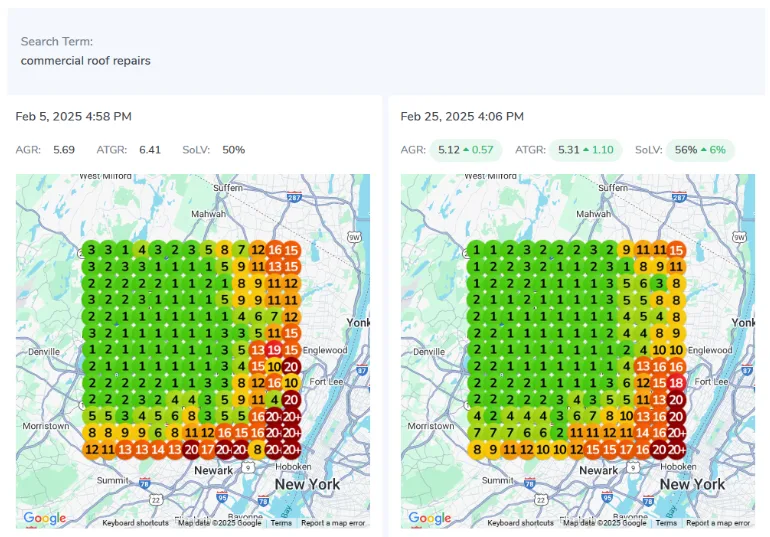This screenshot has width=770, height=537.
Task: Click Report a map error on Feb 25 map
Action: click(718, 523)
